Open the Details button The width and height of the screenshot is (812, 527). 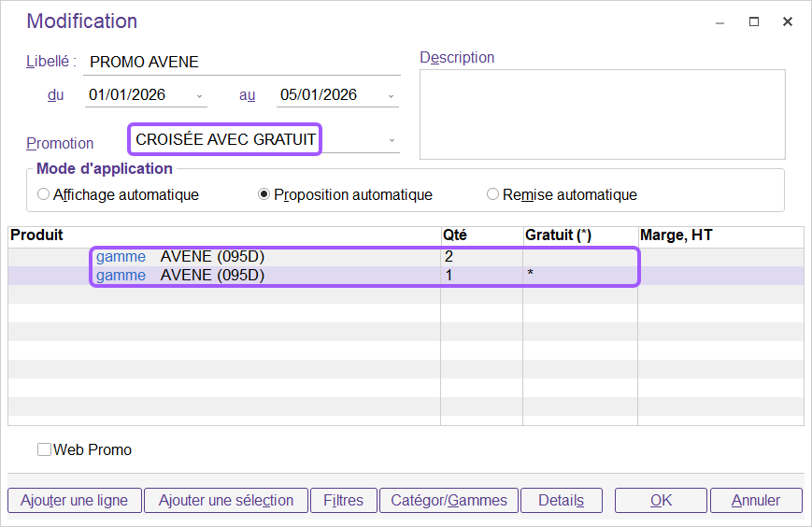[561, 501]
